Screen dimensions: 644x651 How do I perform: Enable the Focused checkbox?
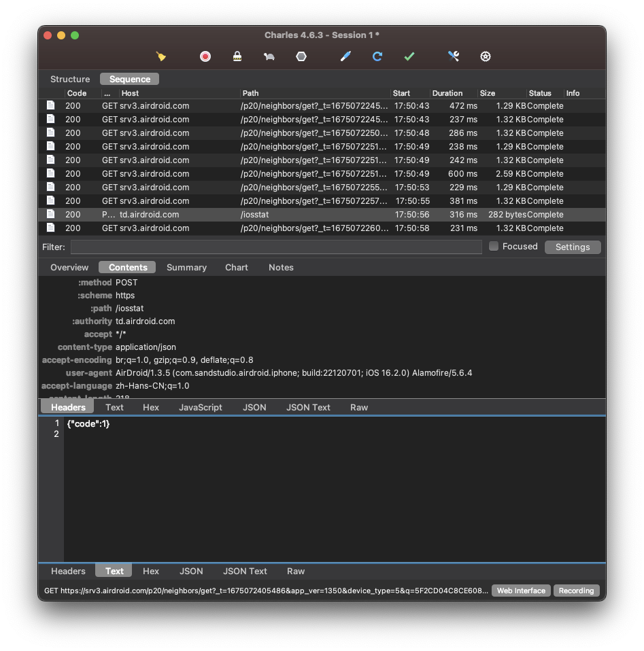pos(494,247)
